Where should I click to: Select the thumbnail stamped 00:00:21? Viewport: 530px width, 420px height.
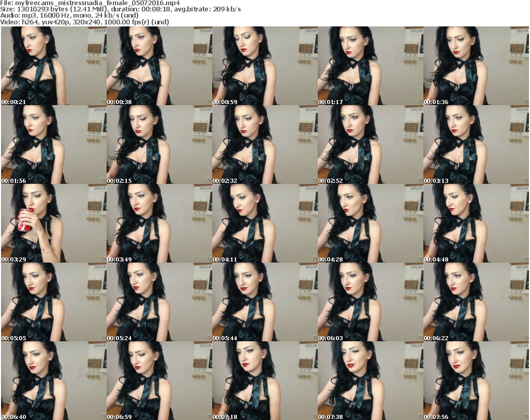point(54,66)
